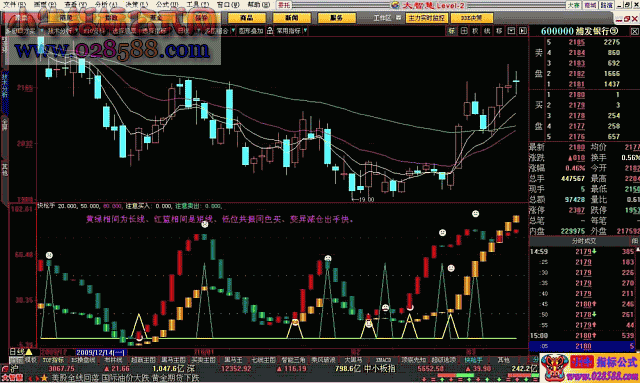Click the 工作区 toggle icon

point(399,18)
